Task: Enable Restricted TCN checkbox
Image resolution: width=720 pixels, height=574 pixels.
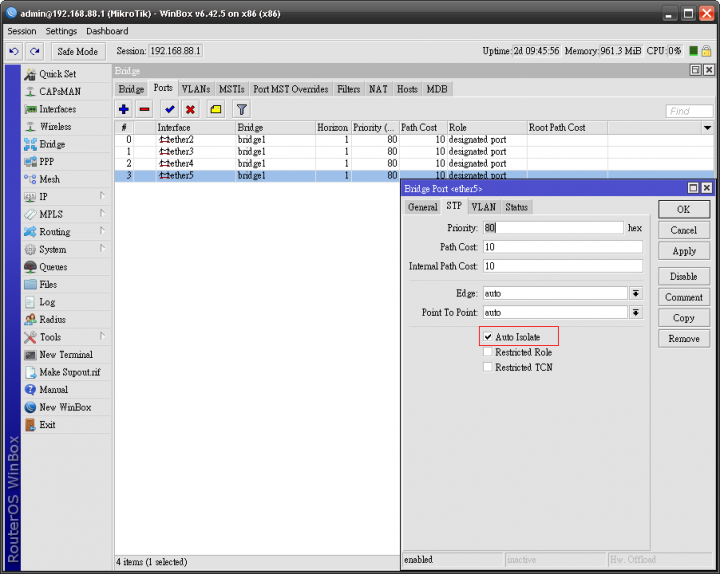Action: tap(488, 367)
